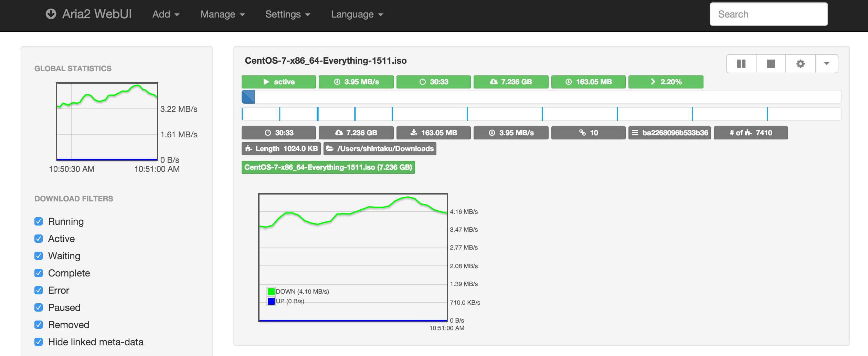Click the number of pieces badge 7410
Screen dimensions: 868x356
pyautogui.click(x=751, y=133)
